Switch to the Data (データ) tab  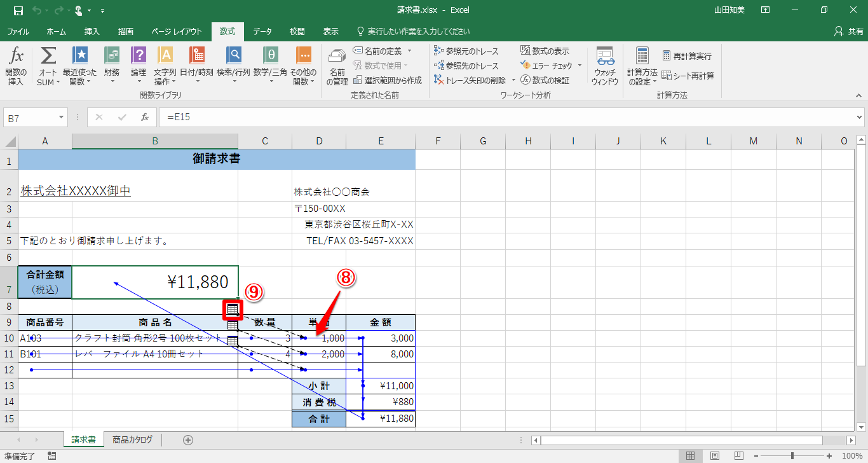click(x=262, y=31)
